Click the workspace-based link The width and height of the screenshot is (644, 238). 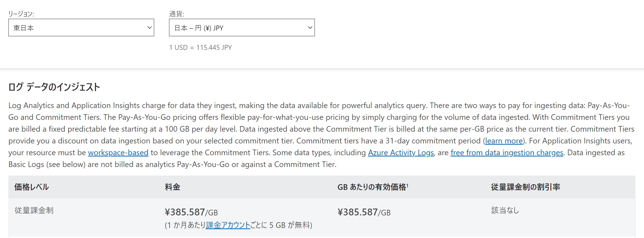(x=118, y=153)
